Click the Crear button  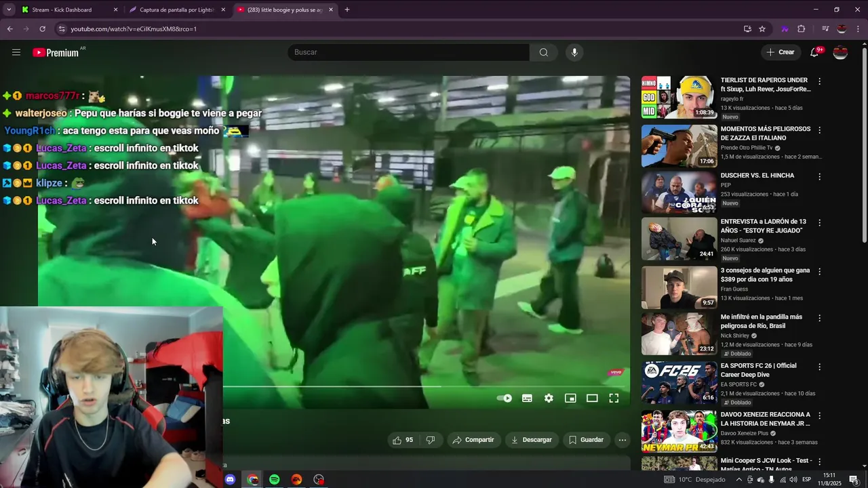[780, 52]
